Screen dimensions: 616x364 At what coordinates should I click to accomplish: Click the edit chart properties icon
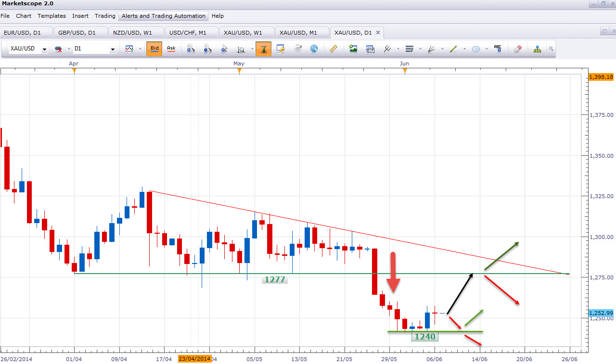pyautogui.click(x=281, y=49)
